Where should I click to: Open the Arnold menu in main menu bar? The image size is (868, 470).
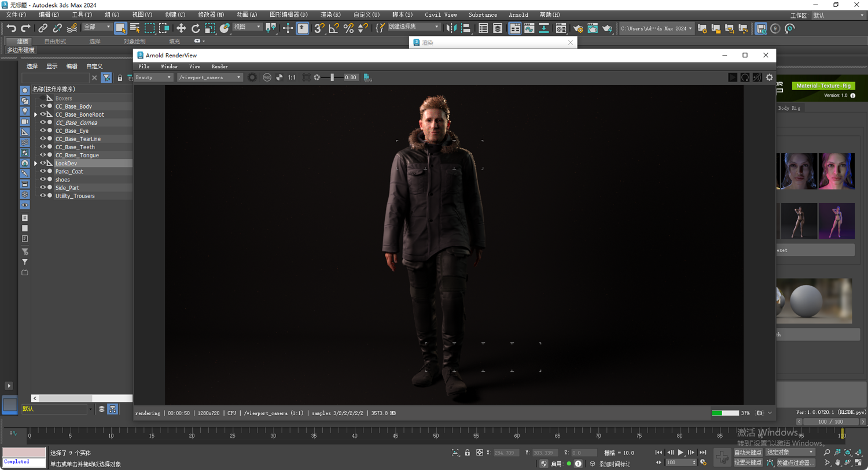518,15
